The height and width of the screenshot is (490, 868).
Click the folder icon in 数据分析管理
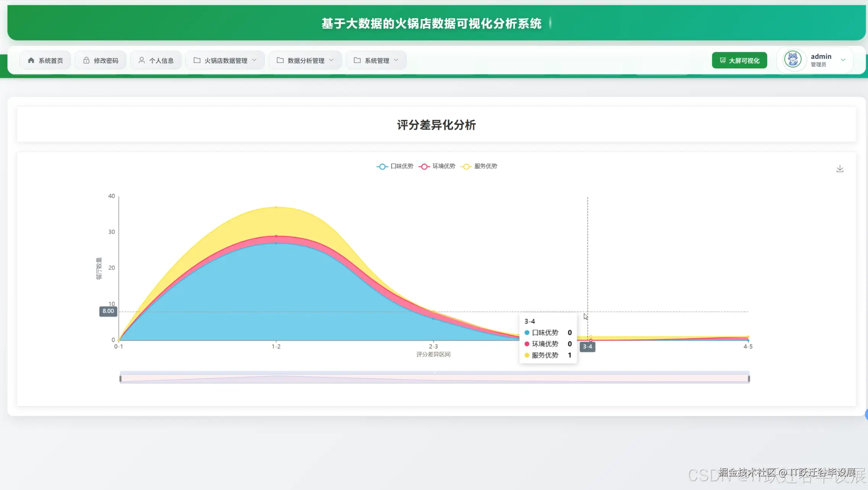(x=280, y=60)
